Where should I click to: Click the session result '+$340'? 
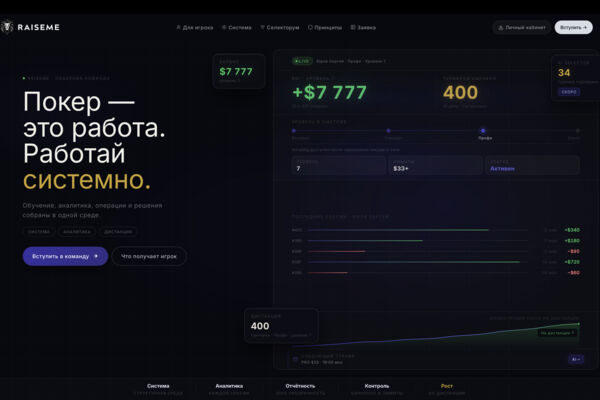point(572,230)
